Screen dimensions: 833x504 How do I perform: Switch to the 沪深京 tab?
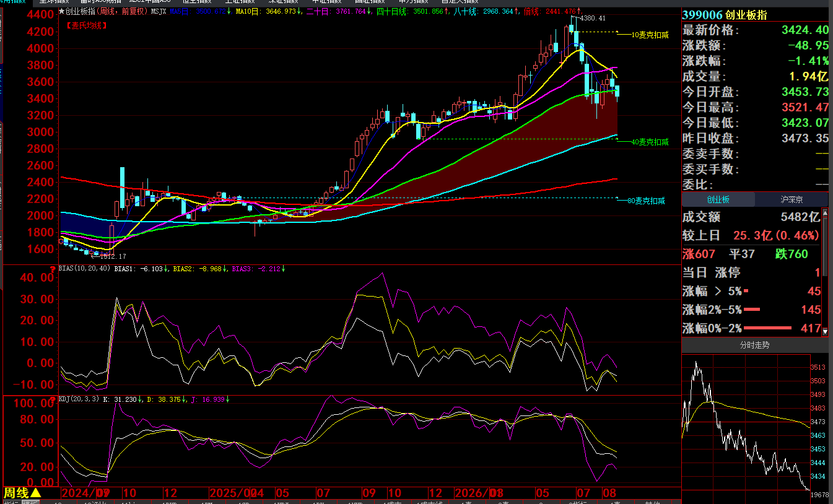[x=792, y=199]
